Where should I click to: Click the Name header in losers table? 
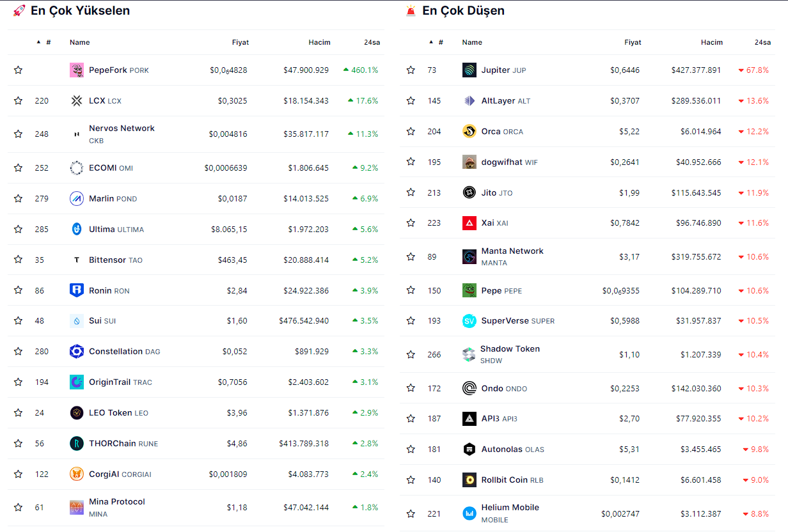(x=472, y=42)
